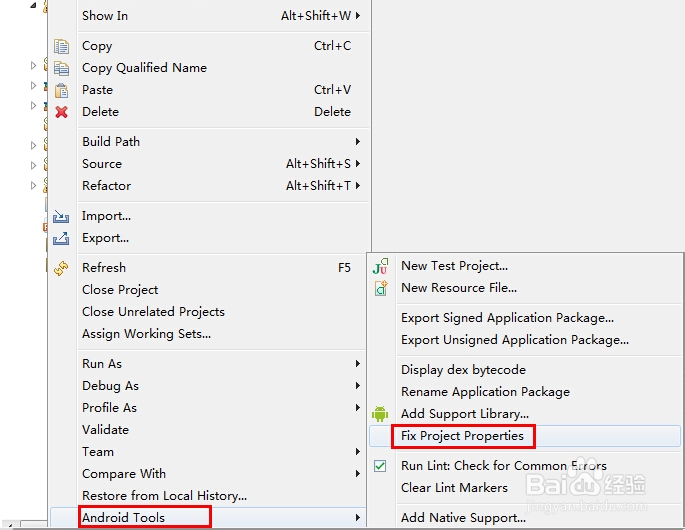Select Fix Project Properties
This screenshot has width=685, height=530.
pyautogui.click(x=462, y=436)
